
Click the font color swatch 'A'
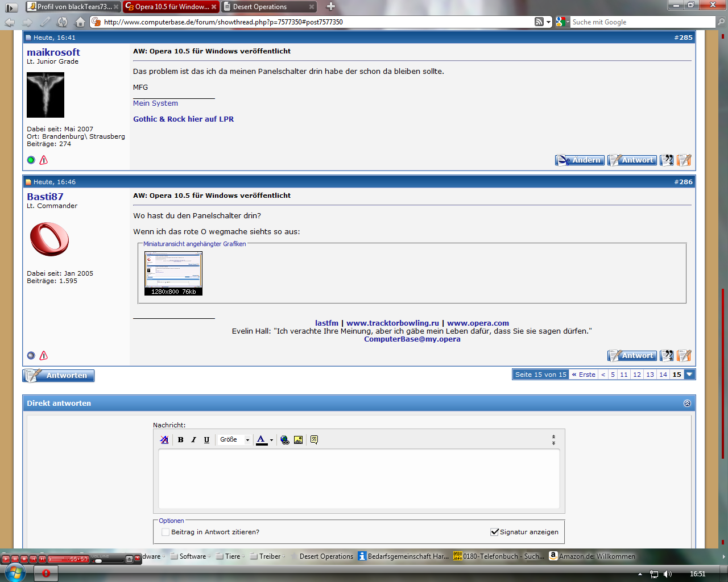point(262,440)
